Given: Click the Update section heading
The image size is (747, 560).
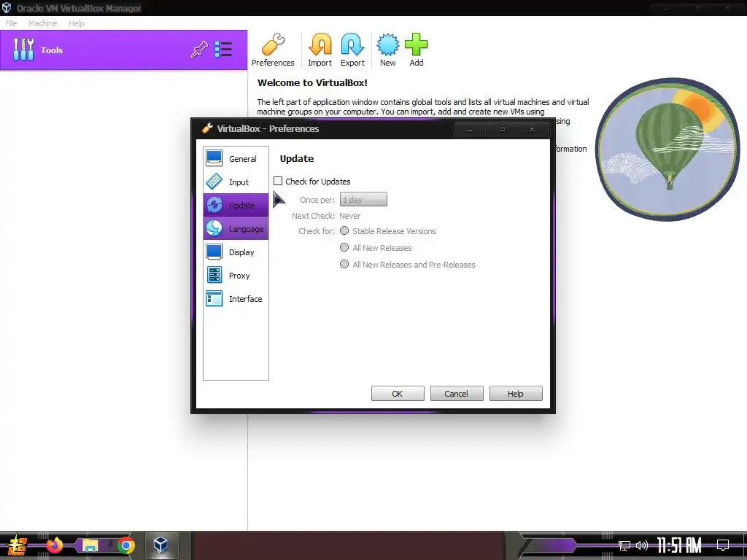Looking at the screenshot, I should click(x=297, y=158).
